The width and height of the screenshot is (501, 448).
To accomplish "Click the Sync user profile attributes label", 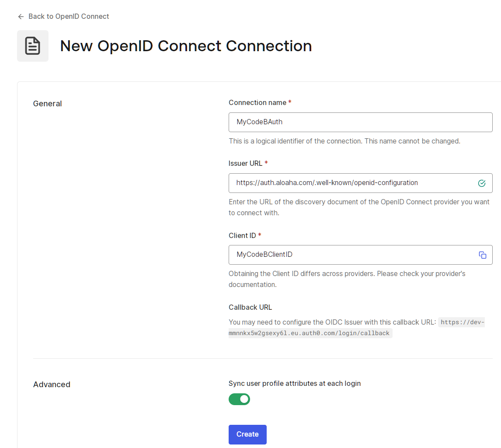I will pyautogui.click(x=295, y=383).
